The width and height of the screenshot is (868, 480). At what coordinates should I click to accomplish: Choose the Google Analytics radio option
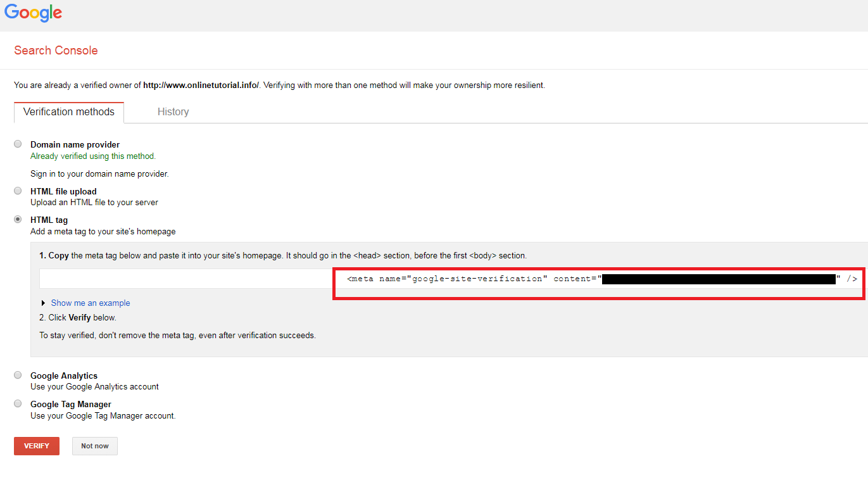18,375
